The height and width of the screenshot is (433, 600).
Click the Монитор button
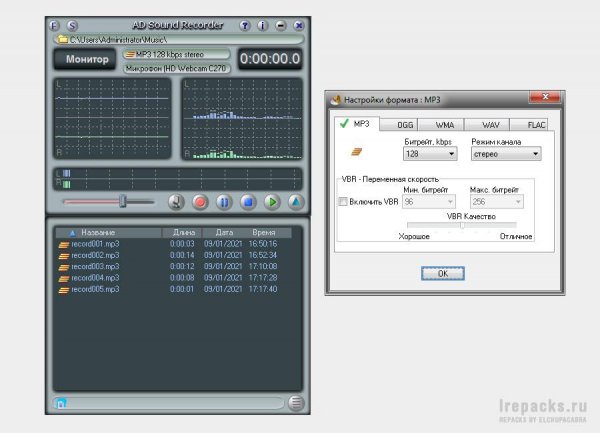pyautogui.click(x=85, y=59)
